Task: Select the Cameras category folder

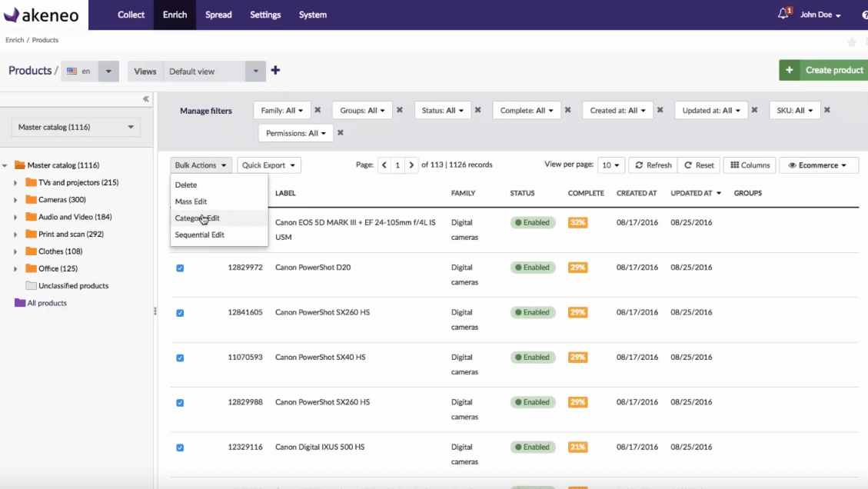Action: click(x=56, y=199)
